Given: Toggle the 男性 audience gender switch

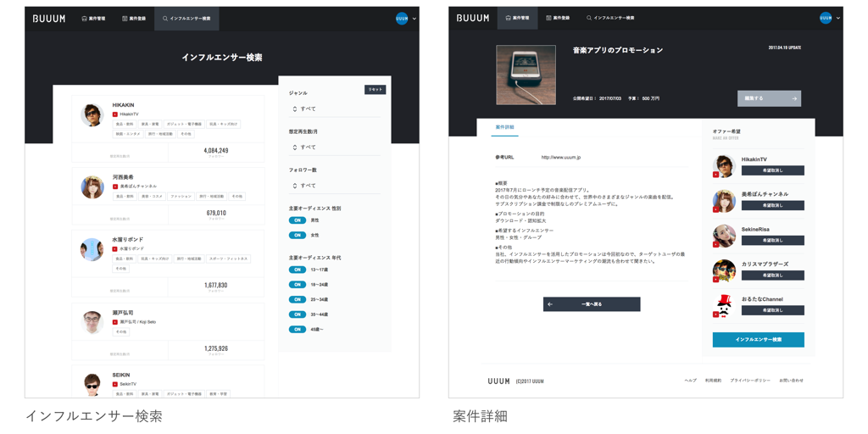Looking at the screenshot, I should tap(298, 220).
